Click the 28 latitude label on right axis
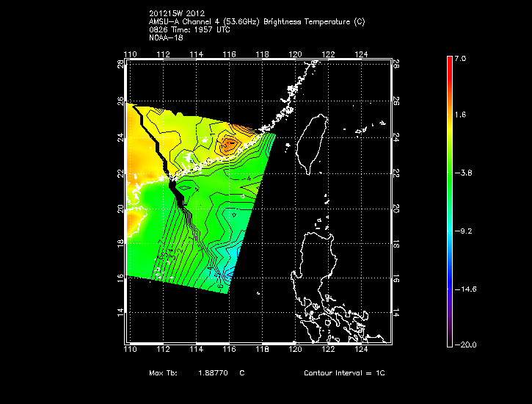 [x=396, y=65]
